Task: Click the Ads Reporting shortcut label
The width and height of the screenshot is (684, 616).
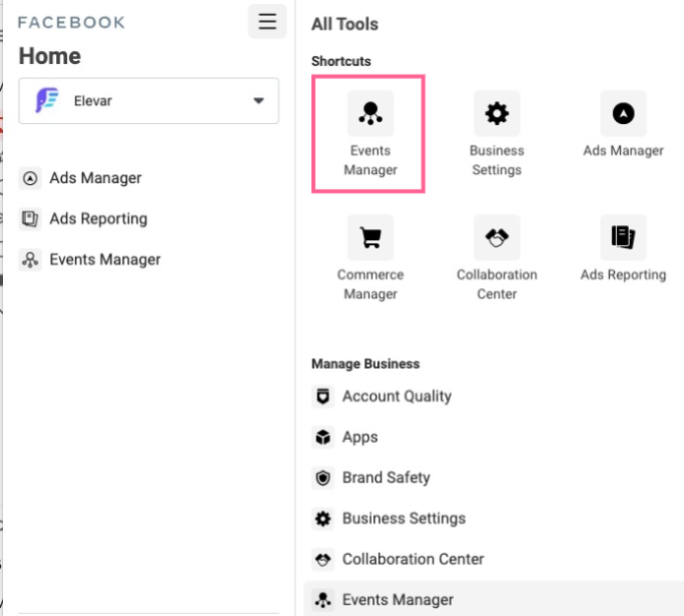Action: [623, 275]
